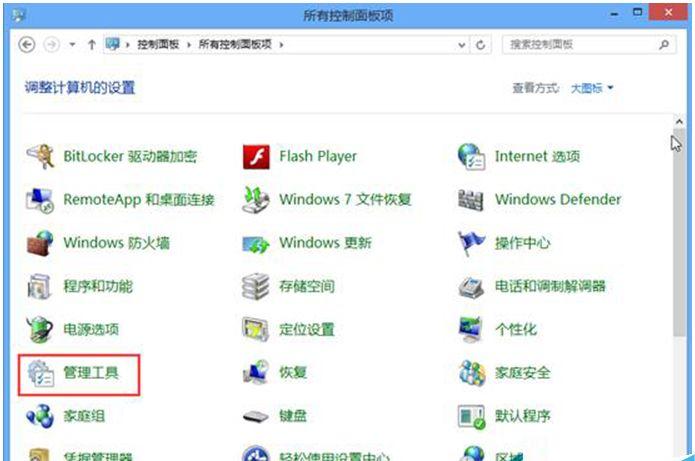Open the 存储空间 drives icon
Viewport: 695px width, 461px height.
256,286
